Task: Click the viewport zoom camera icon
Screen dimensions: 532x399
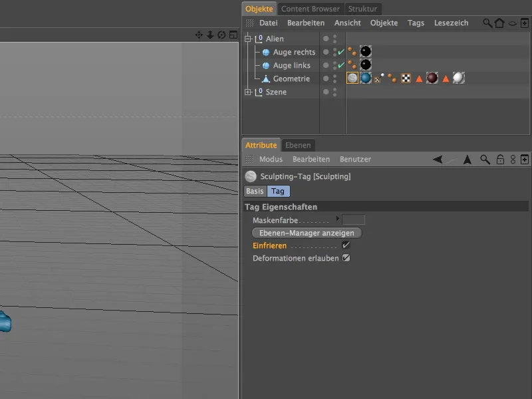Action: [210, 35]
